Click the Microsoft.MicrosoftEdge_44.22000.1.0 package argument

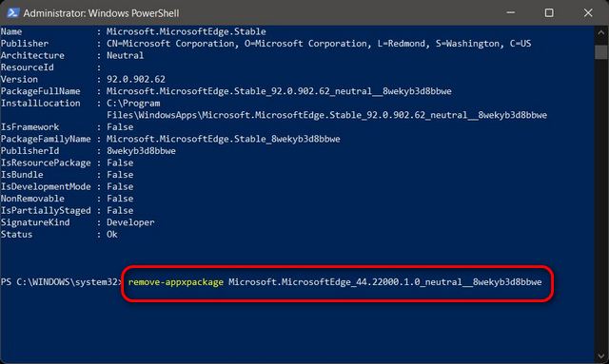384,282
